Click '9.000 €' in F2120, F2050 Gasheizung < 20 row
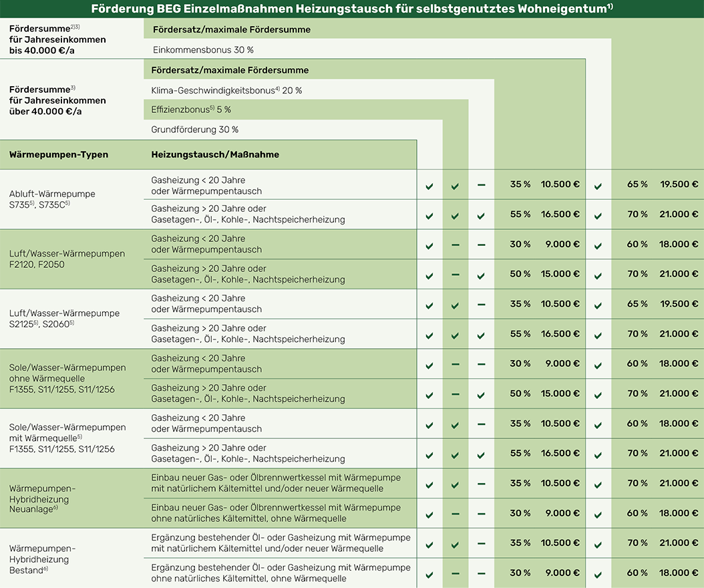Image resolution: width=704 pixels, height=588 pixels. 562,245
